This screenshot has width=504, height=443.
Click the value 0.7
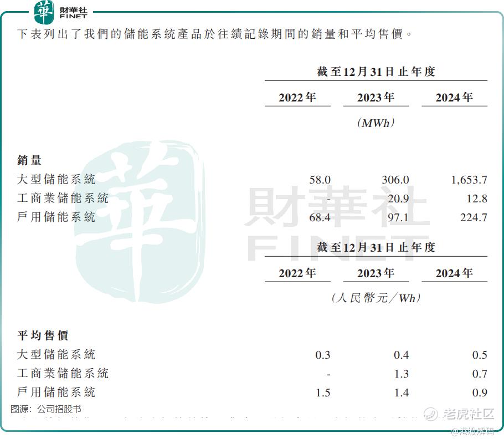(x=480, y=374)
